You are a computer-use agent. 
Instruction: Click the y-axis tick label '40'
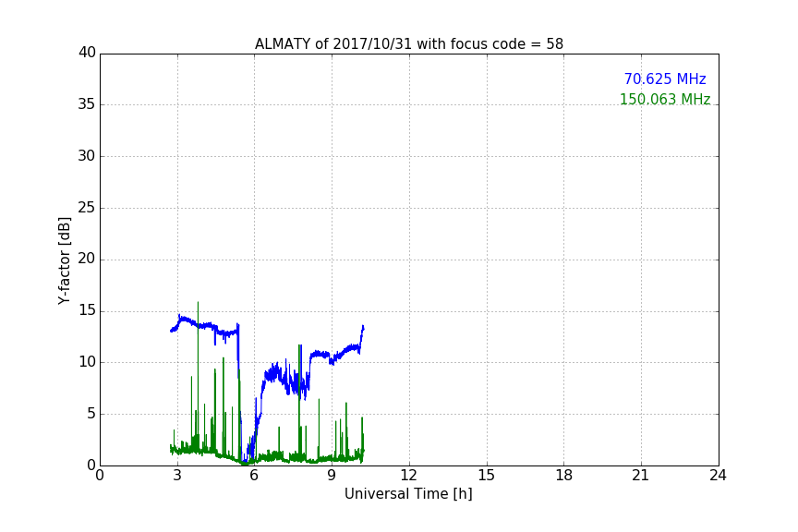87,53
